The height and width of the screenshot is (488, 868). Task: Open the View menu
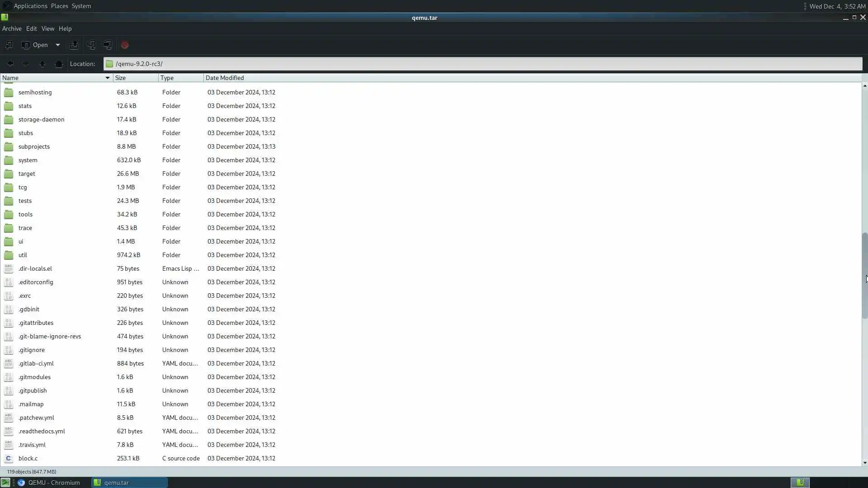(47, 28)
